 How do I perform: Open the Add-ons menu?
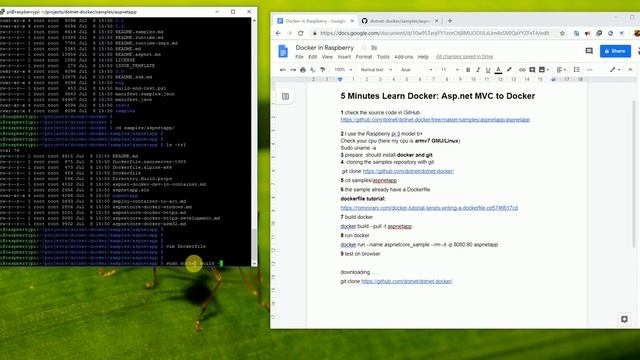click(404, 57)
